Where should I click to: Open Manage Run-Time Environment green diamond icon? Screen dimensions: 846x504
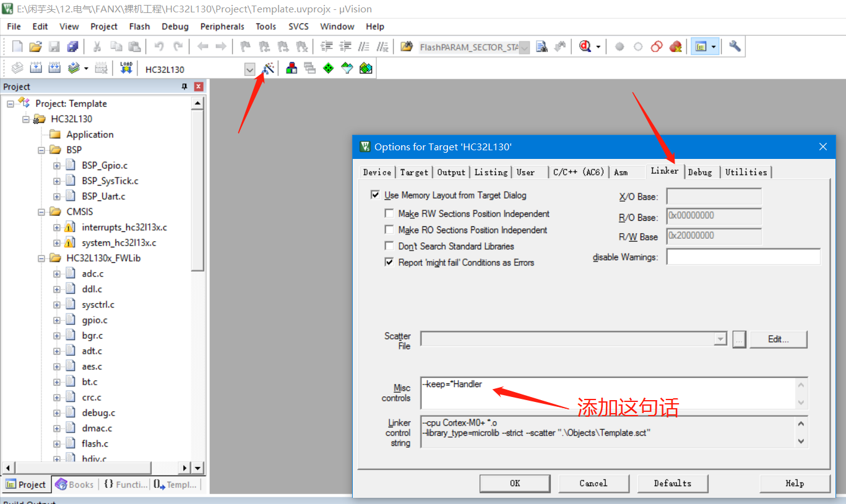pos(328,69)
